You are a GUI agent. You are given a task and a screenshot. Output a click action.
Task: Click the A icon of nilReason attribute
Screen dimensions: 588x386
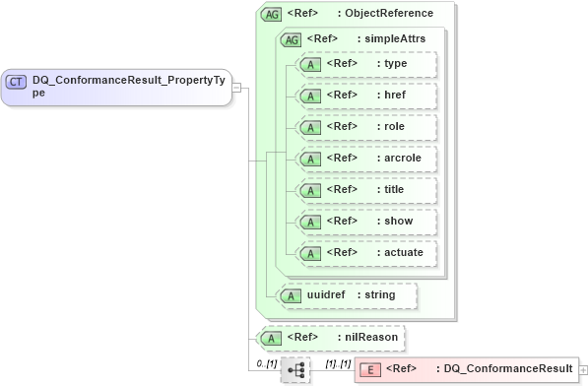coord(271,339)
